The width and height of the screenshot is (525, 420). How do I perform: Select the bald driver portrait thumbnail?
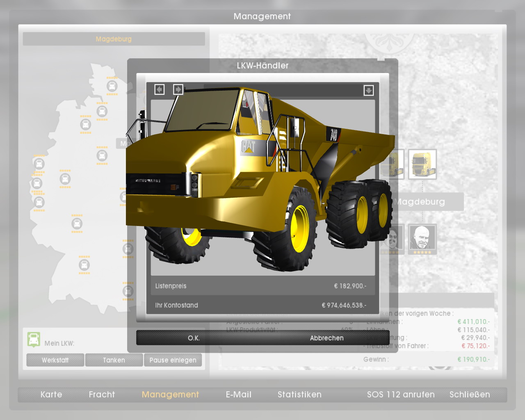pyautogui.click(x=422, y=239)
